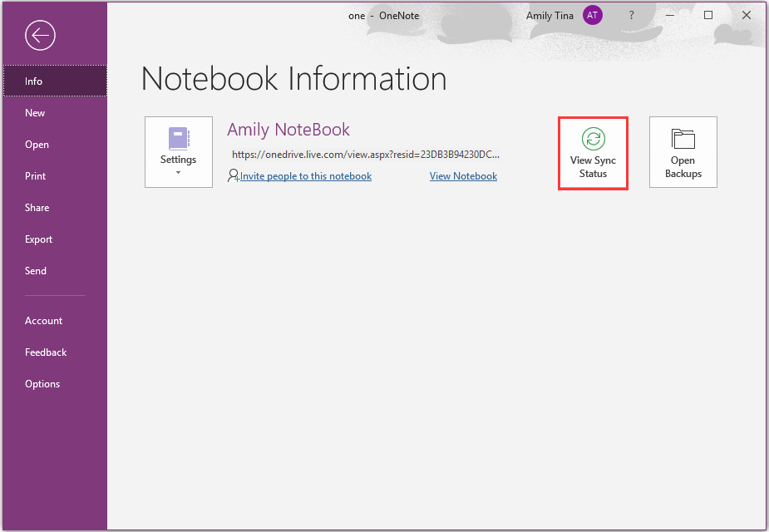Click the AT account avatar
Viewport: 769px width, 532px height.
pos(592,15)
